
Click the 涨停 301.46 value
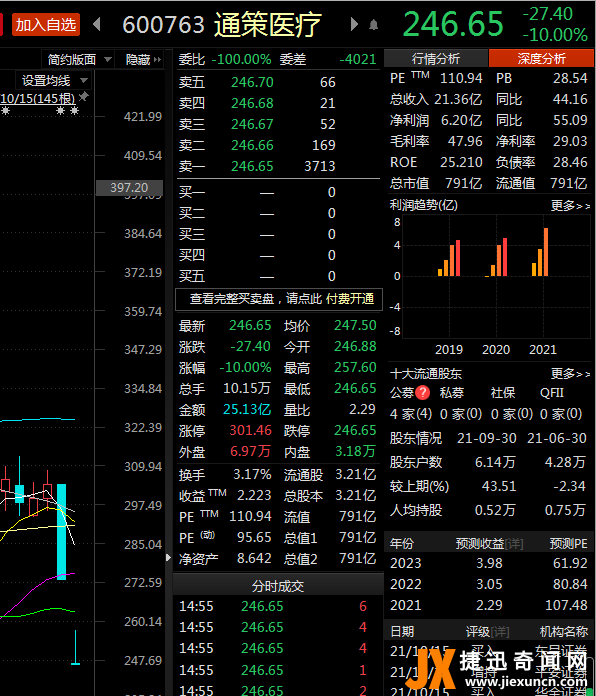[x=250, y=430]
